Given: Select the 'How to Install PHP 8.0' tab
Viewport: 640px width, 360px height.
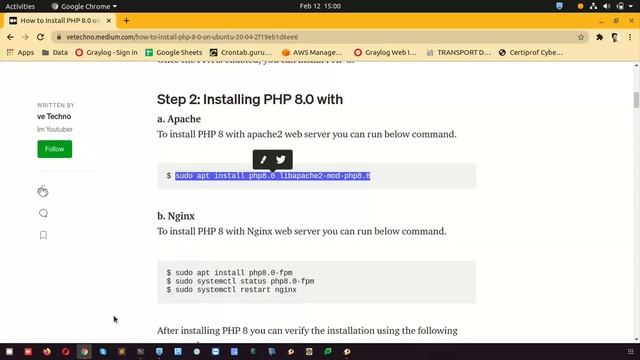Looking at the screenshot, I should [60, 20].
